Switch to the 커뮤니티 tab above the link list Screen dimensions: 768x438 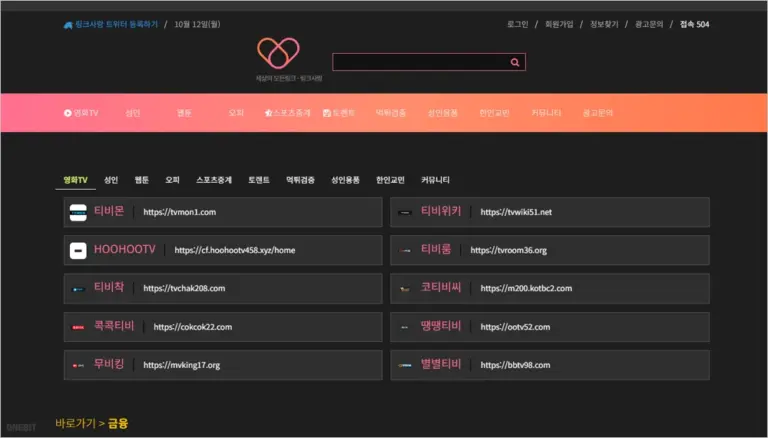[435, 180]
